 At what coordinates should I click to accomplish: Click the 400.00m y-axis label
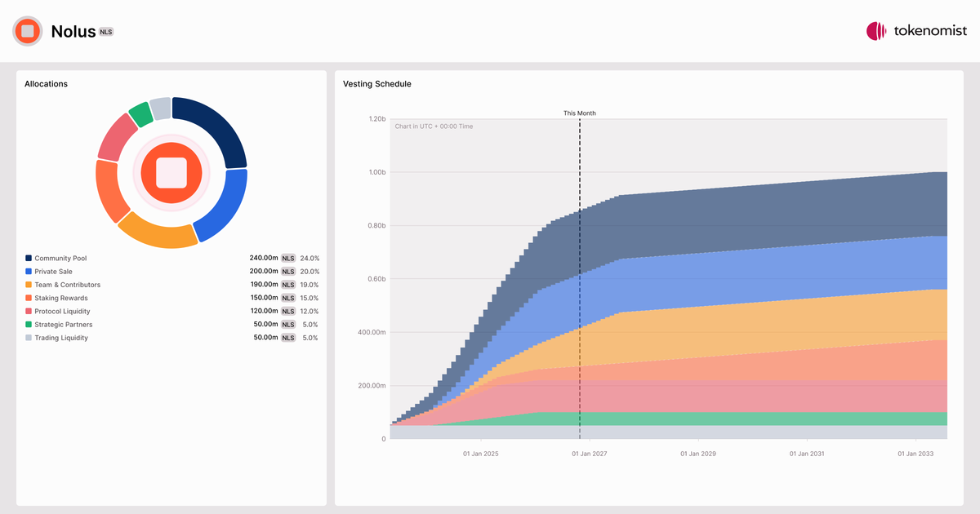point(372,332)
